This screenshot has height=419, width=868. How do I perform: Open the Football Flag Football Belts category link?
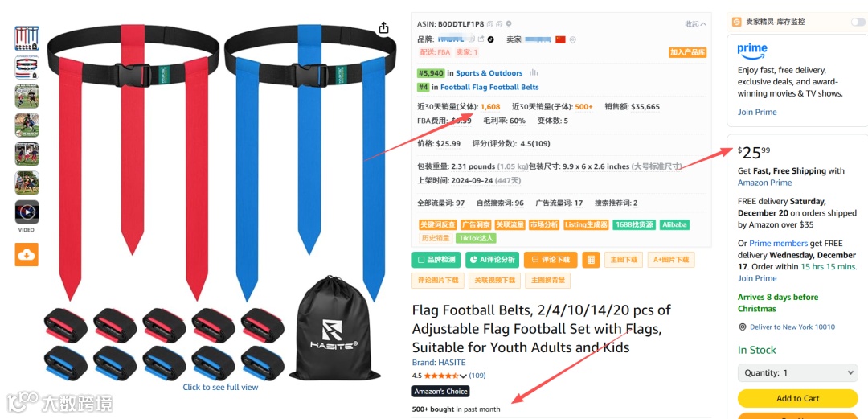point(489,87)
